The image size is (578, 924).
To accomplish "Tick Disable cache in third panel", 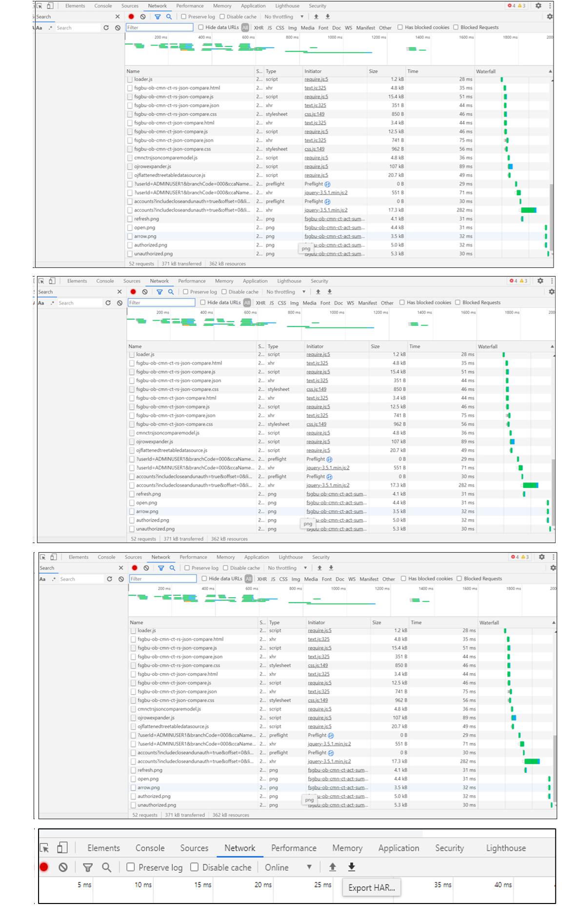I will tap(225, 568).
